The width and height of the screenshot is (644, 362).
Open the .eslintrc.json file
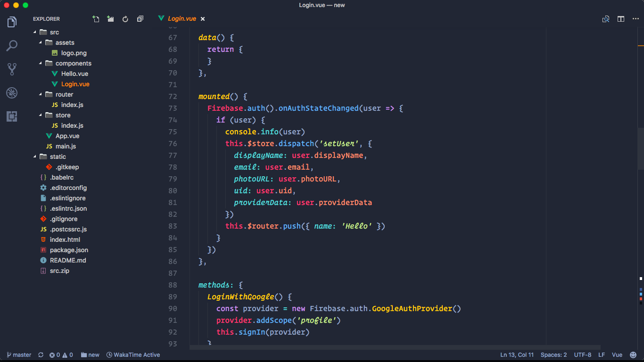pyautogui.click(x=68, y=208)
